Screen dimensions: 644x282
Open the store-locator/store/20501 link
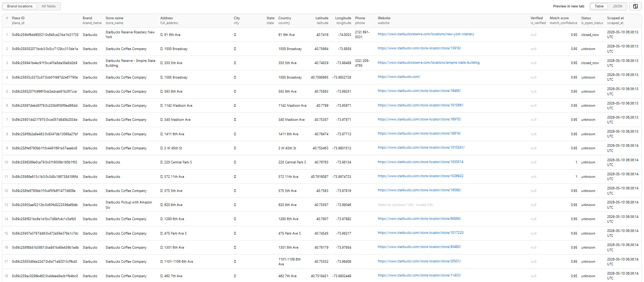click(419, 261)
